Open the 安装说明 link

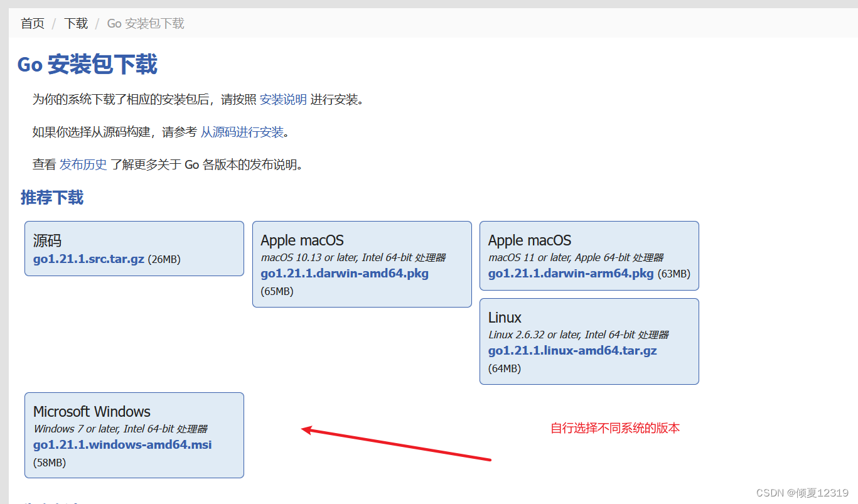283,99
